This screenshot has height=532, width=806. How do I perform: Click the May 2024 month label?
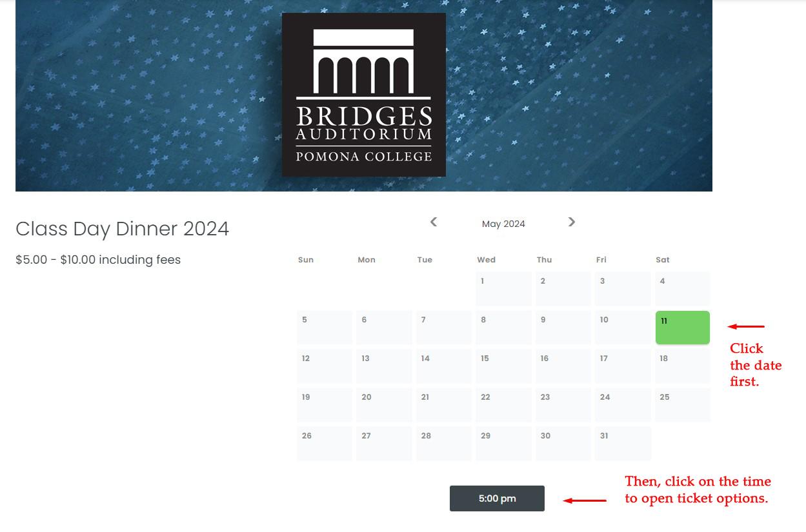503,224
